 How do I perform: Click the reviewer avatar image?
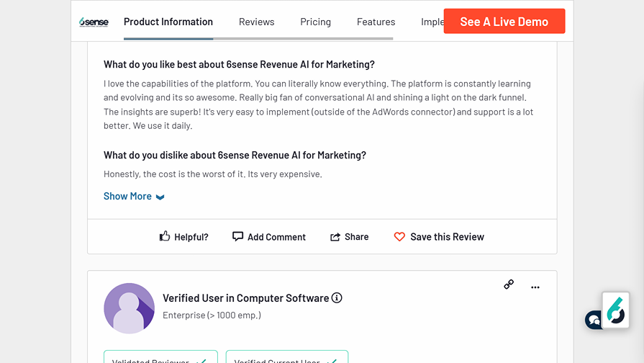coord(130,308)
